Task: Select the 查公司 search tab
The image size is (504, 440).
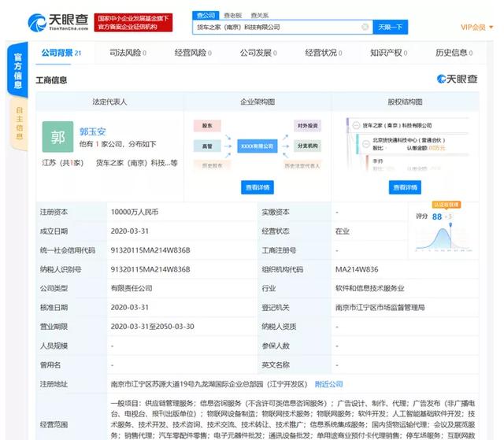Action: tap(206, 16)
